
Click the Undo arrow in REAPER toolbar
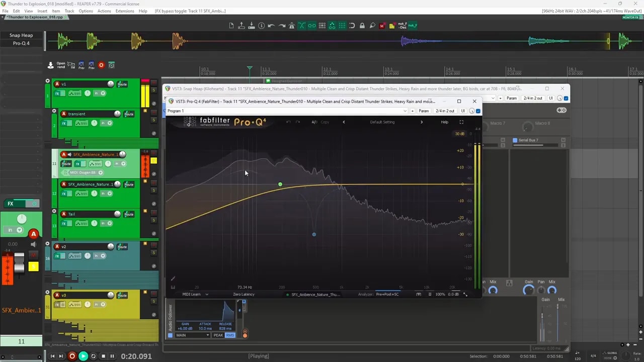(272, 26)
